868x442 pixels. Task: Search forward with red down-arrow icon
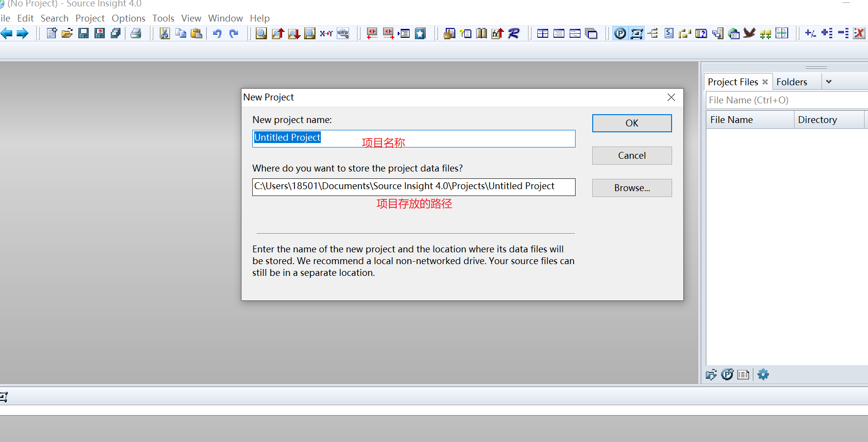pos(294,33)
